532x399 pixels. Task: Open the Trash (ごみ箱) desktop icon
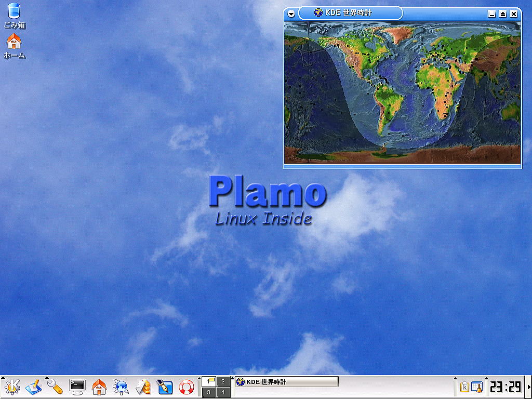14,16
